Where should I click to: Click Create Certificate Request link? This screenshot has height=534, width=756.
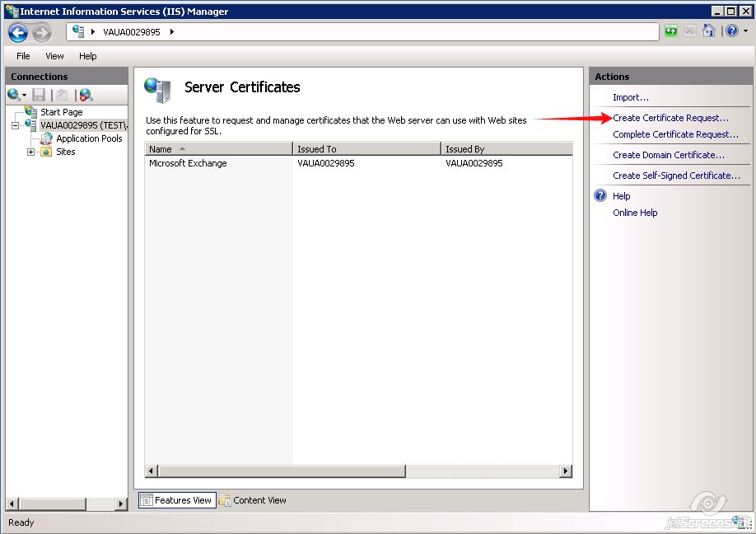(x=670, y=118)
